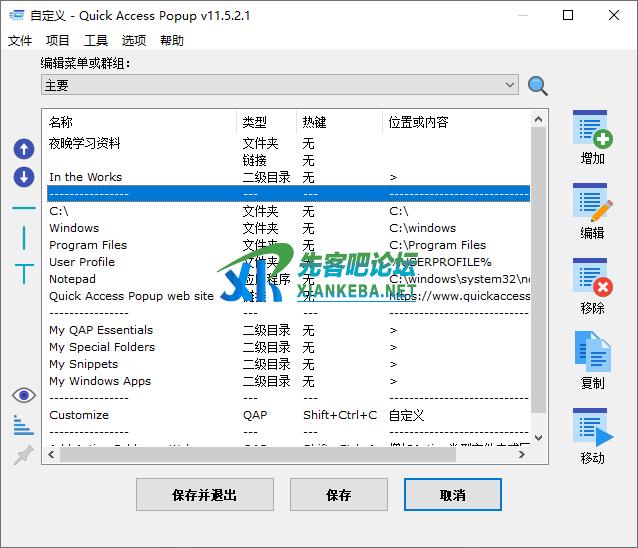Click the sort favorites bars icon
The image size is (638, 548).
point(24,426)
